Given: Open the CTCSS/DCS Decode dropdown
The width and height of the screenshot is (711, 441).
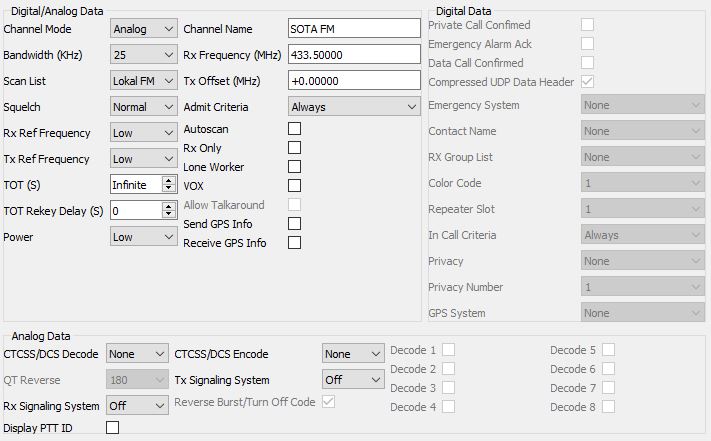Looking at the screenshot, I should 137,354.
